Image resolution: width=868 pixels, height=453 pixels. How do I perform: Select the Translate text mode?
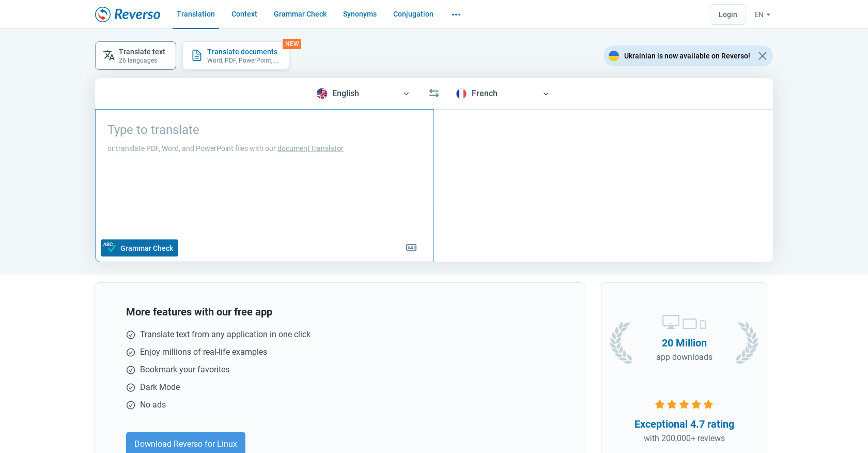coord(135,55)
